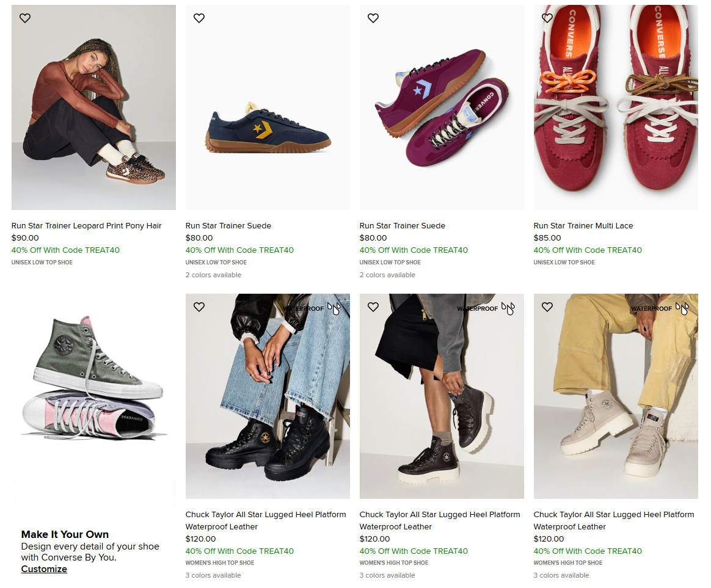Click the $85.00 TREAT40 promo code text
The height and width of the screenshot is (588, 711).
click(x=588, y=250)
